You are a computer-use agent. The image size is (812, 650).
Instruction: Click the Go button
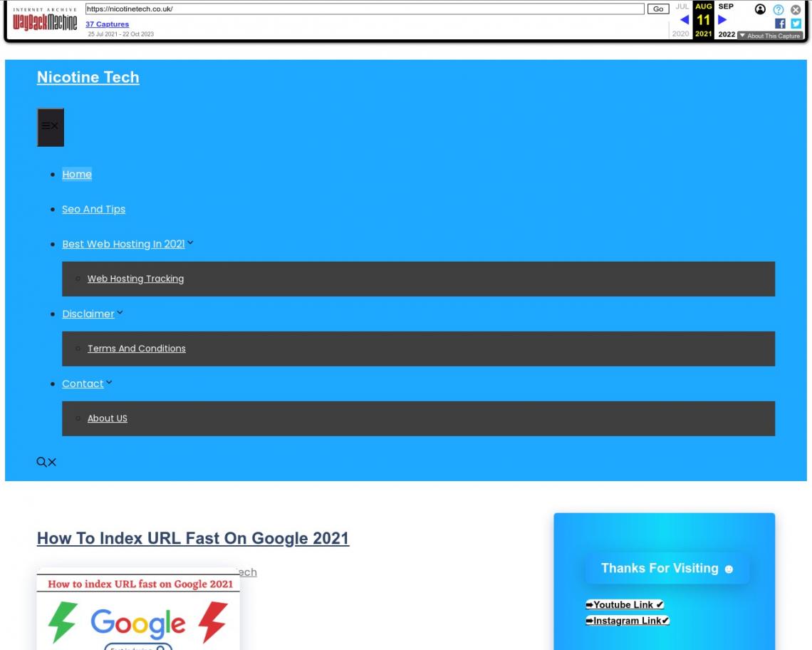click(x=657, y=9)
